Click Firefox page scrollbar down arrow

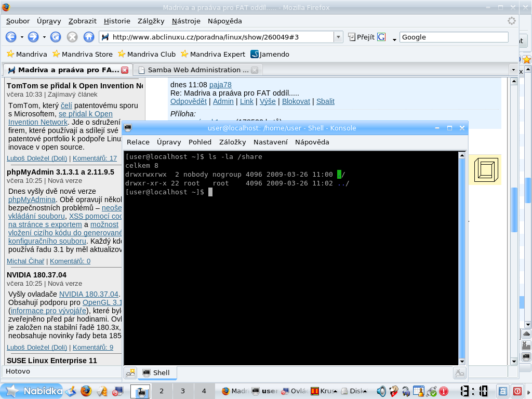514,362
